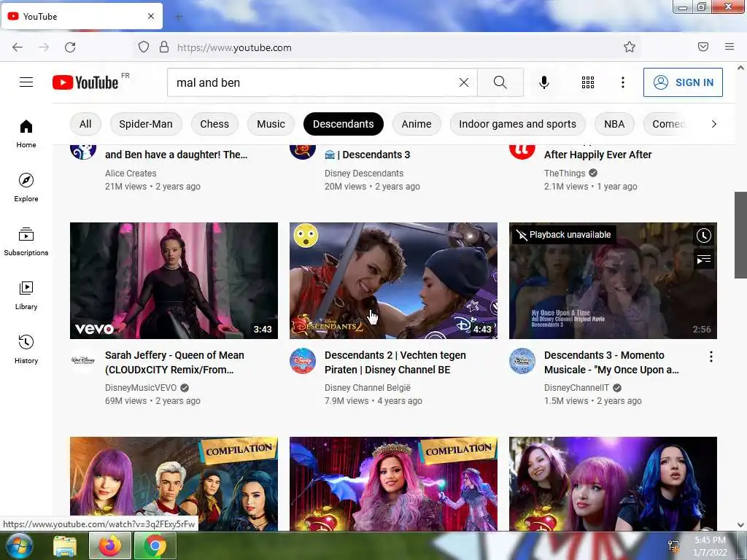The image size is (747, 560).
Task: Add Momento Musicale video to Watch later
Action: pos(704,236)
